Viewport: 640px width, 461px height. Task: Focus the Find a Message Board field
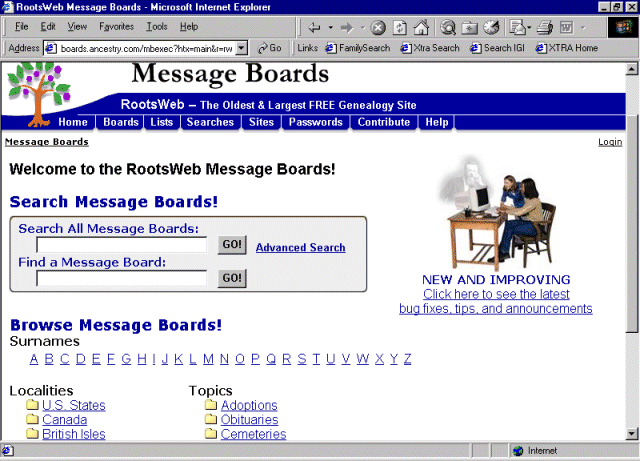click(122, 278)
